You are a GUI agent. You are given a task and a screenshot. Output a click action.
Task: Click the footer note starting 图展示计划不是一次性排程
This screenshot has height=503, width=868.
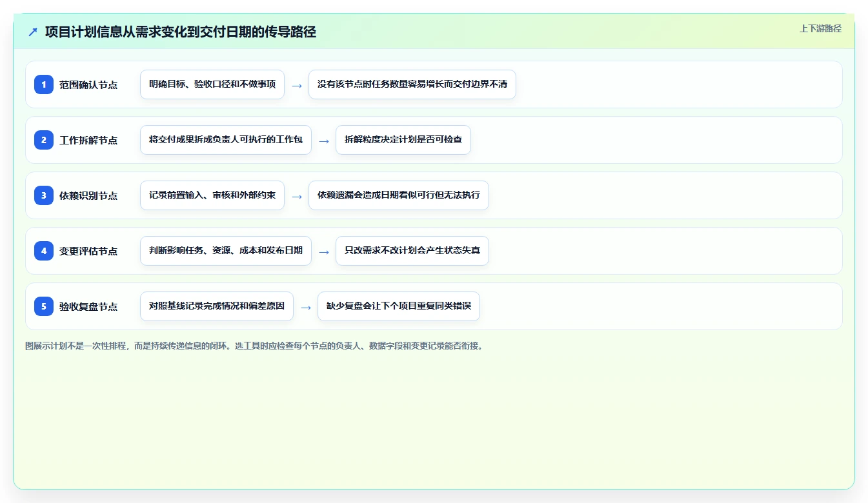coord(255,346)
